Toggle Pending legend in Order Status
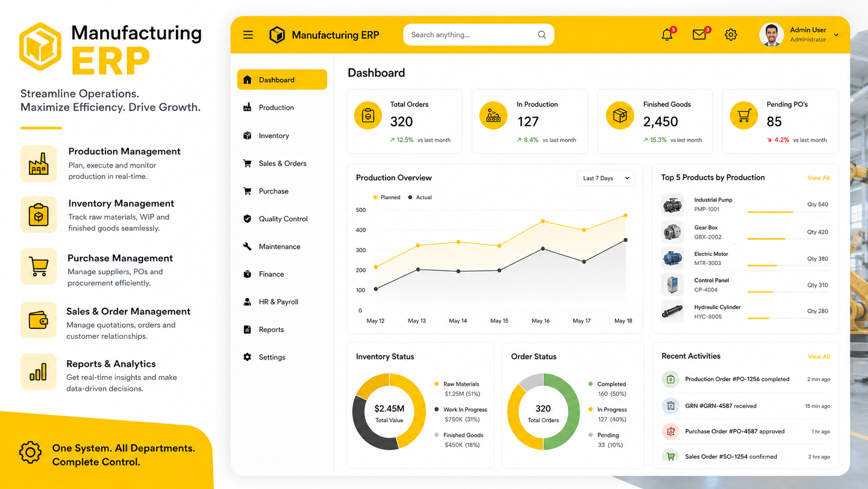This screenshot has width=868, height=489. [603, 435]
